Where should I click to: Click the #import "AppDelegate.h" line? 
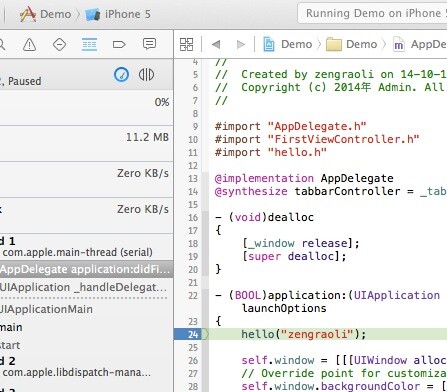[290, 126]
